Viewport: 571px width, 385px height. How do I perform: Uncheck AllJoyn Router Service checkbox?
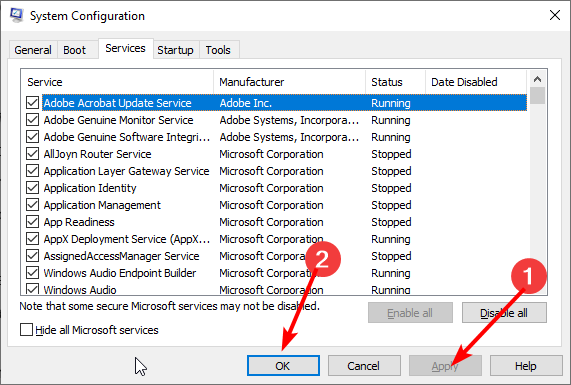(32, 154)
